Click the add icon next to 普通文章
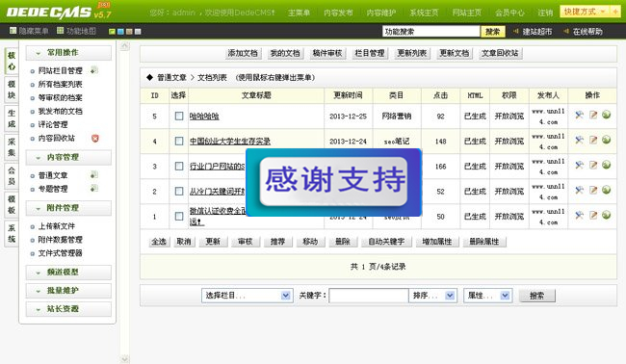Image resolution: width=626 pixels, height=364 pixels. 94,175
